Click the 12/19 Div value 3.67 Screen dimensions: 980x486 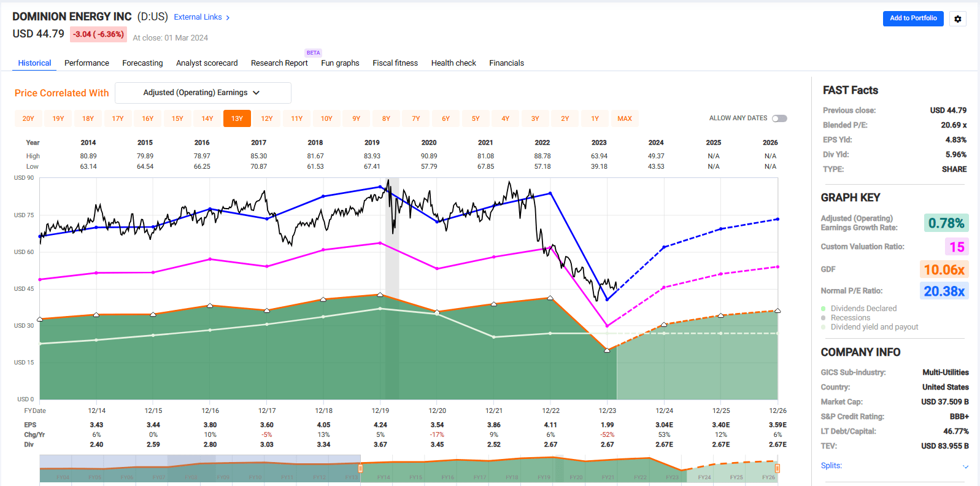[x=380, y=445]
